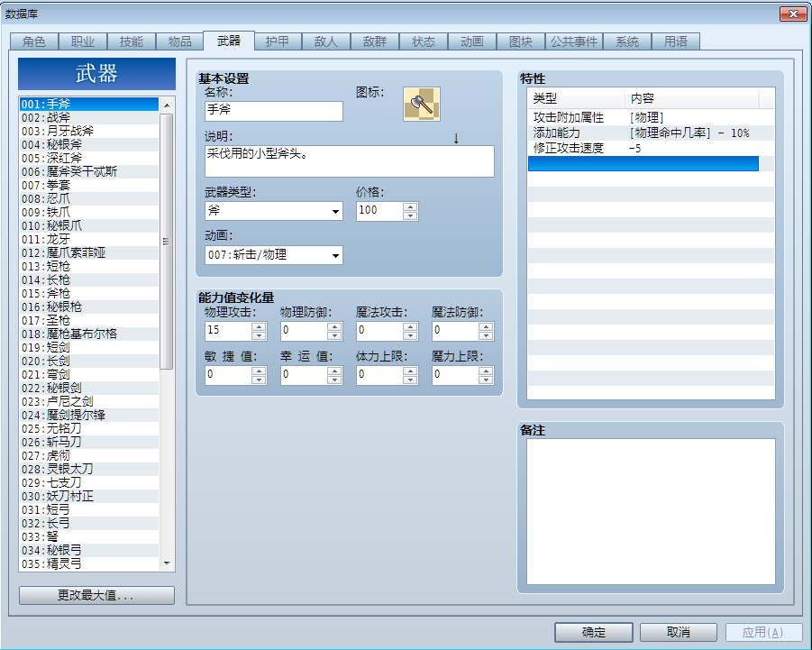This screenshot has height=650, width=812.
Task: Decrease 幸运值 with its down arrow
Action: coord(334,380)
